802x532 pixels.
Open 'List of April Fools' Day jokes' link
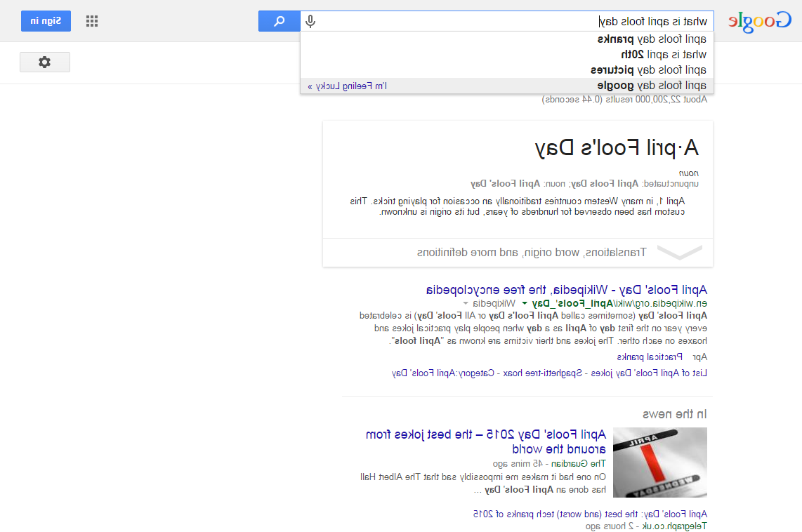(x=649, y=373)
